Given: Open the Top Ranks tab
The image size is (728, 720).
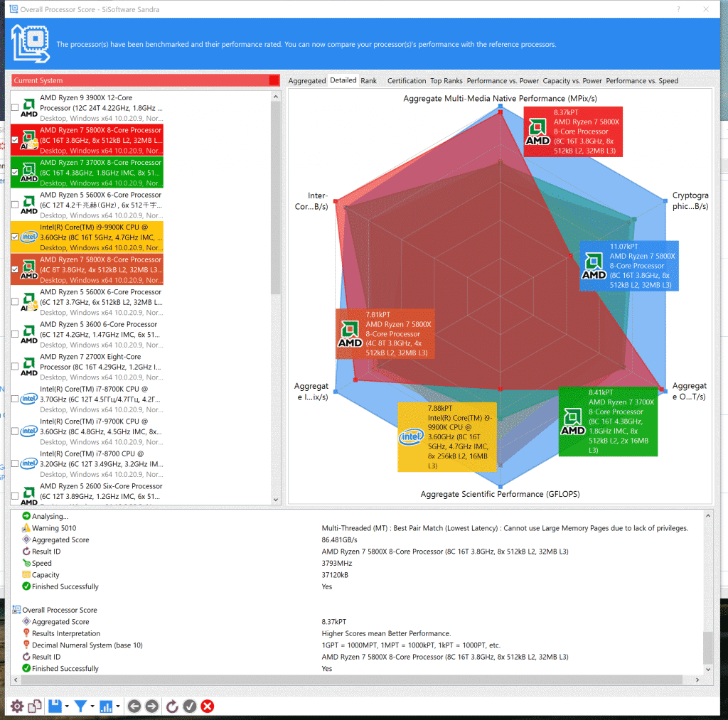Looking at the screenshot, I should [x=446, y=81].
